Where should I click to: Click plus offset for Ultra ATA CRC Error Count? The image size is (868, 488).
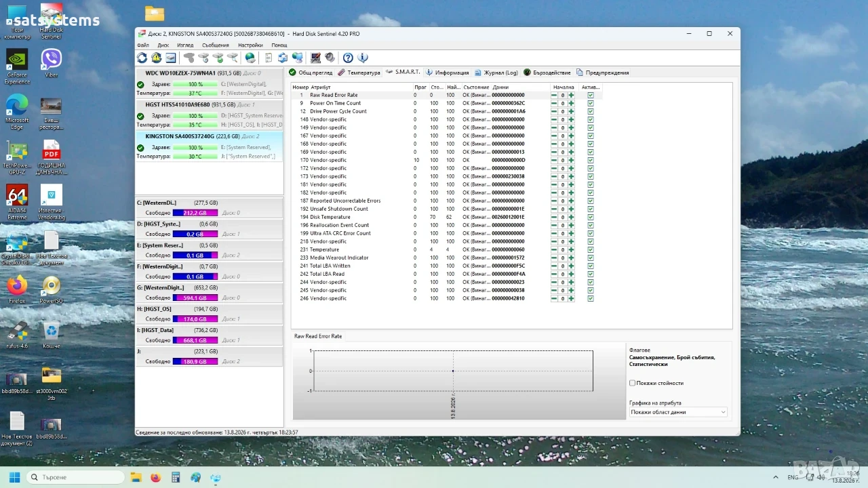pos(571,233)
